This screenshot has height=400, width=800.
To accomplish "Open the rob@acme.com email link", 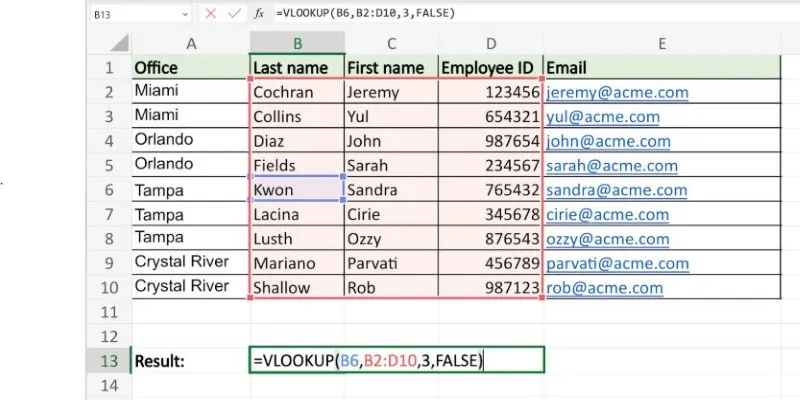I will [605, 288].
